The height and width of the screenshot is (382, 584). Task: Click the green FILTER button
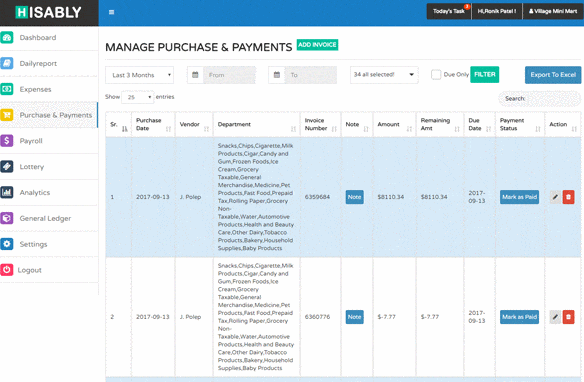485,74
